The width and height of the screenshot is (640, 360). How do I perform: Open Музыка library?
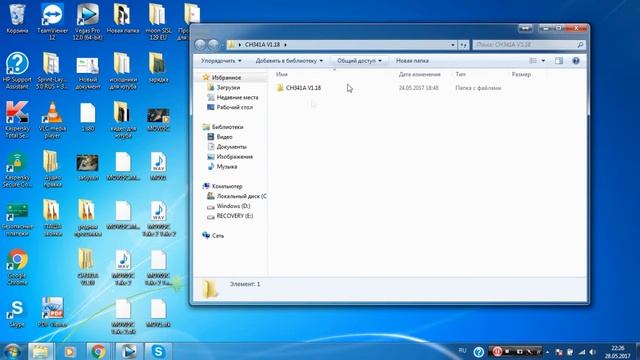227,167
